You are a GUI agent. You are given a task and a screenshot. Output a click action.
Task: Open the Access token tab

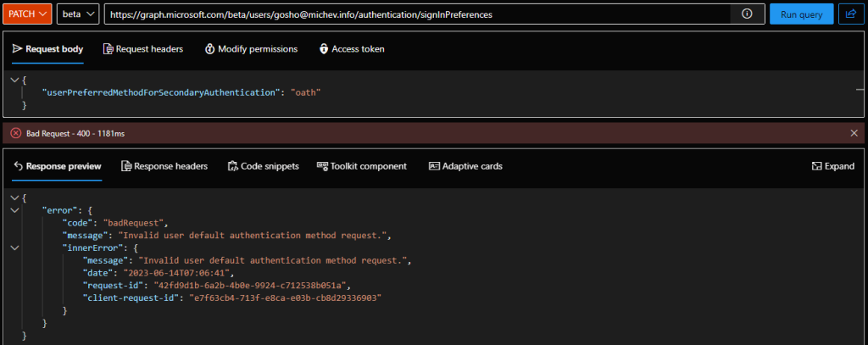(x=352, y=49)
